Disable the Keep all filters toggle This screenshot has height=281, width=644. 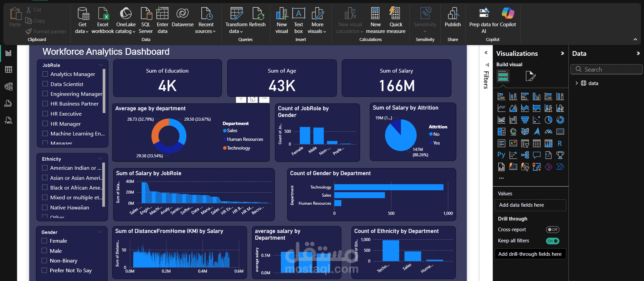tap(552, 241)
